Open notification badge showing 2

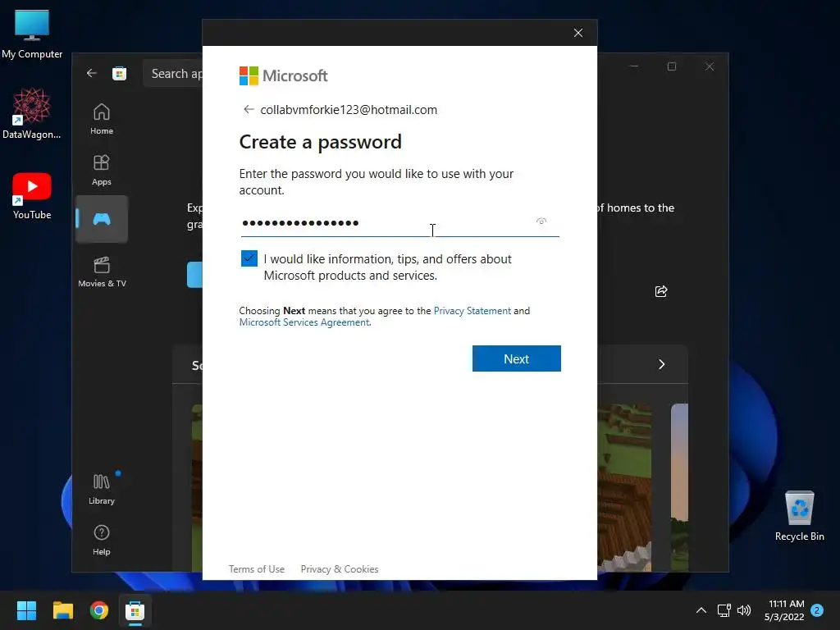pos(817,610)
